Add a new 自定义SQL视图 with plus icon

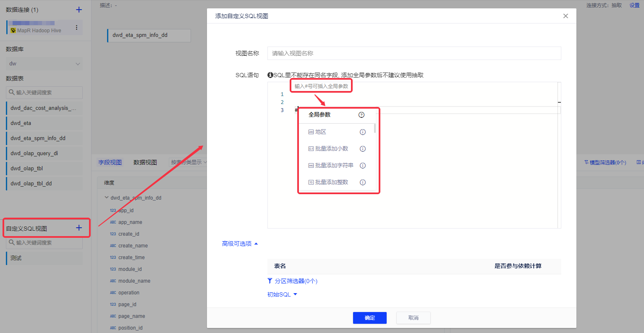pos(79,228)
